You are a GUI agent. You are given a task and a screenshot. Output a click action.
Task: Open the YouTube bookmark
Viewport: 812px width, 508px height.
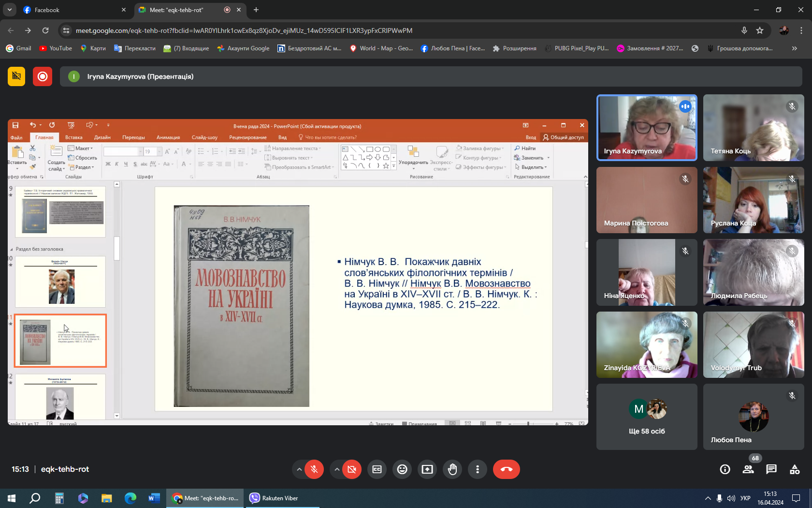(56, 48)
